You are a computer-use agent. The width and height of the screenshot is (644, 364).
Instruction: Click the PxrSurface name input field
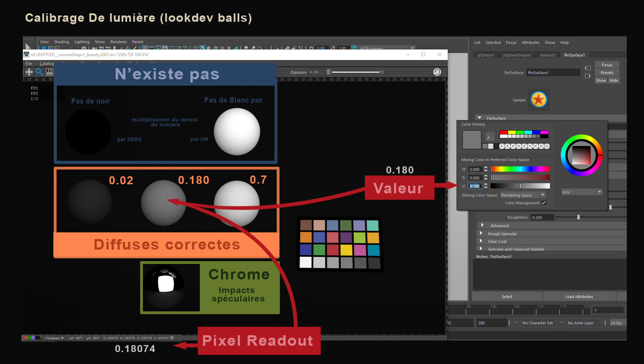553,73
